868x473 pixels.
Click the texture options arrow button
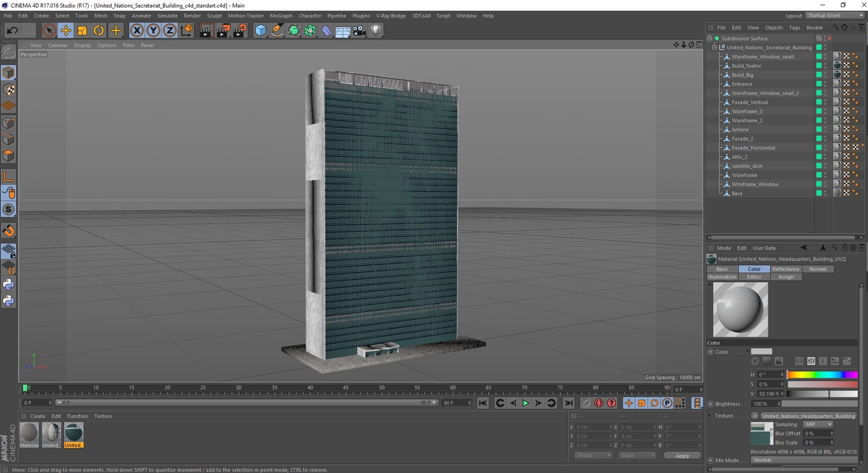click(x=755, y=416)
